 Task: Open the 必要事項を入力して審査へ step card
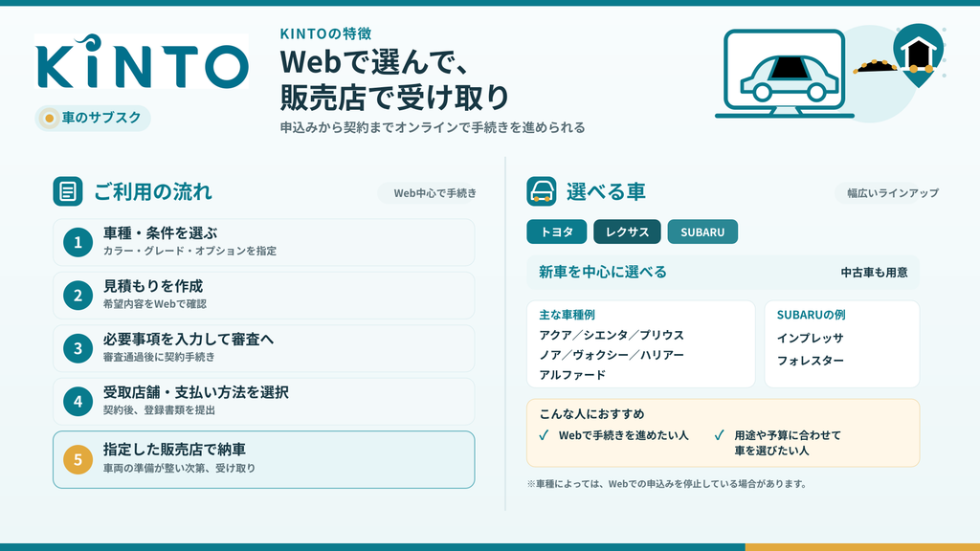264,348
